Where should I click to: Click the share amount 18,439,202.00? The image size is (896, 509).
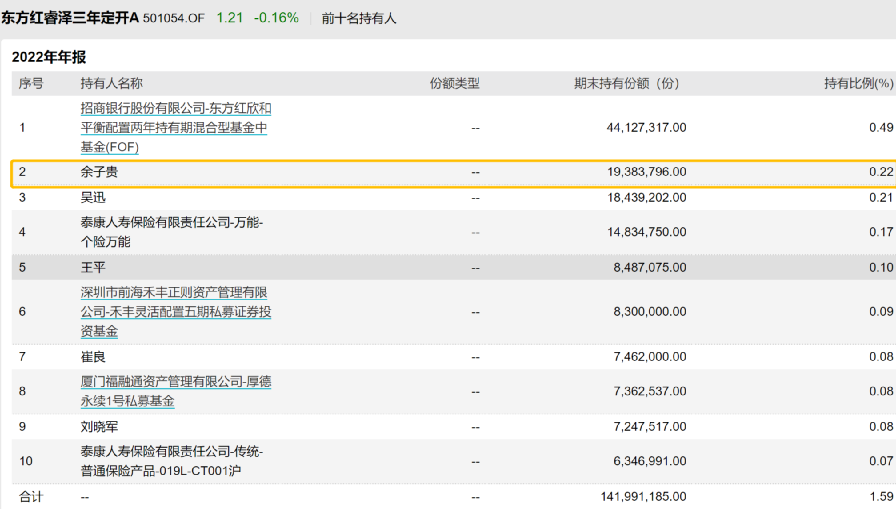click(646, 198)
